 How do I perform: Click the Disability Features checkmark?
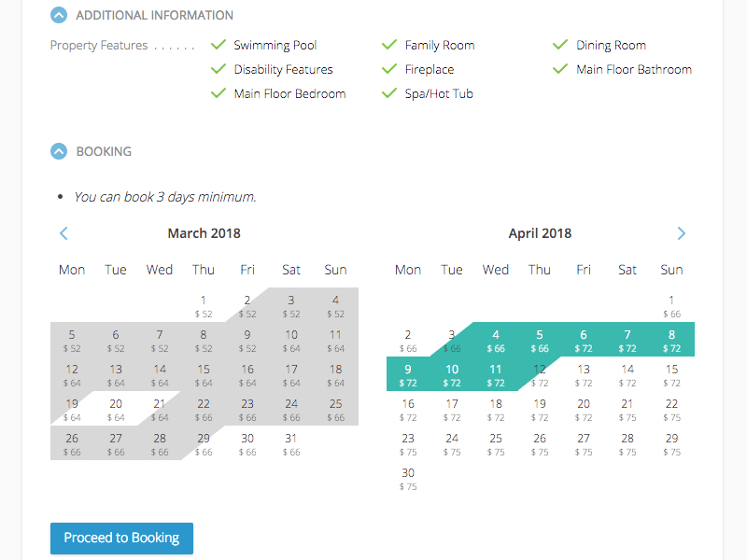pos(218,69)
